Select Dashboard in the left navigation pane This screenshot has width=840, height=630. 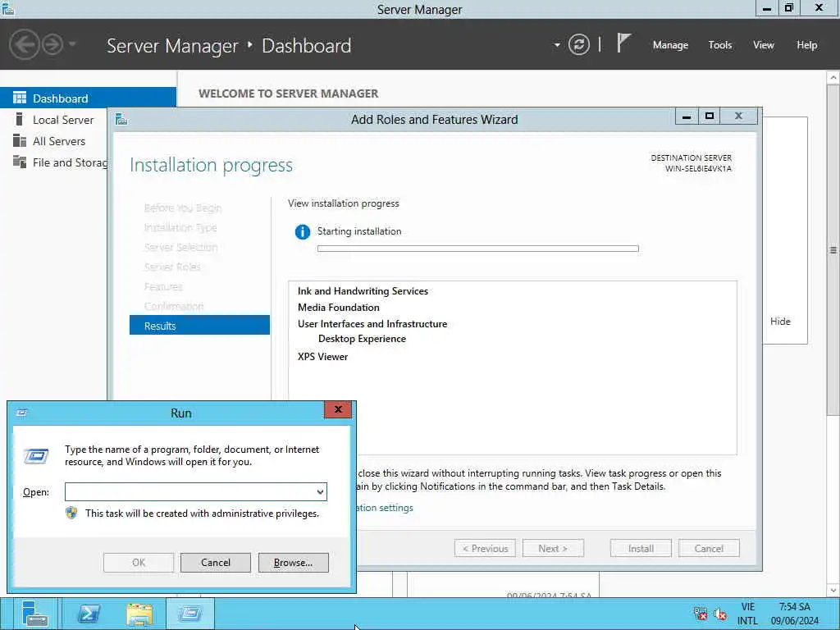[x=88, y=98]
